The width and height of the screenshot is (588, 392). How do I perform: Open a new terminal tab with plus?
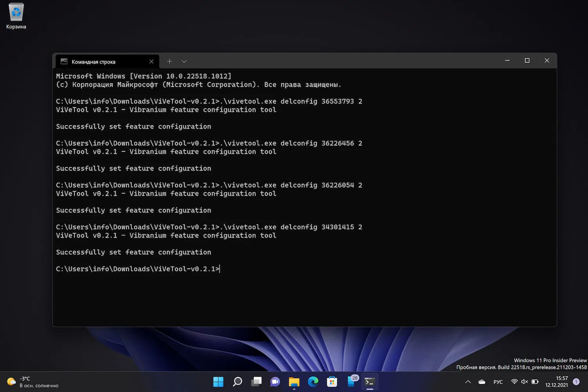pos(169,61)
